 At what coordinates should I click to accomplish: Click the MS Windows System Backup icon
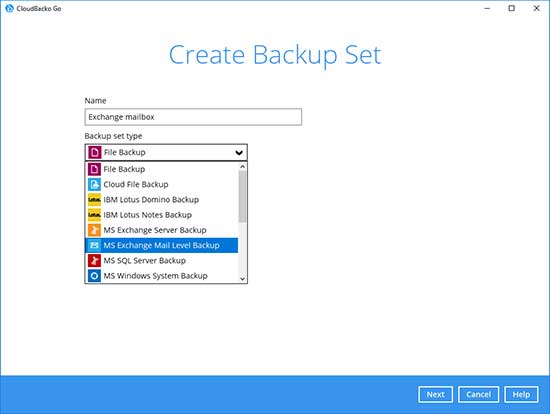click(x=94, y=276)
